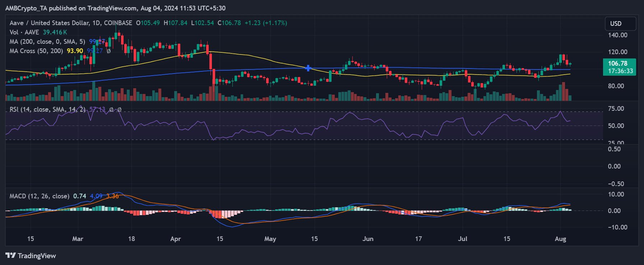644x265 pixels.
Task: Select the MA (200, close, 0, SMA, 5) legend
Action: click(x=47, y=42)
